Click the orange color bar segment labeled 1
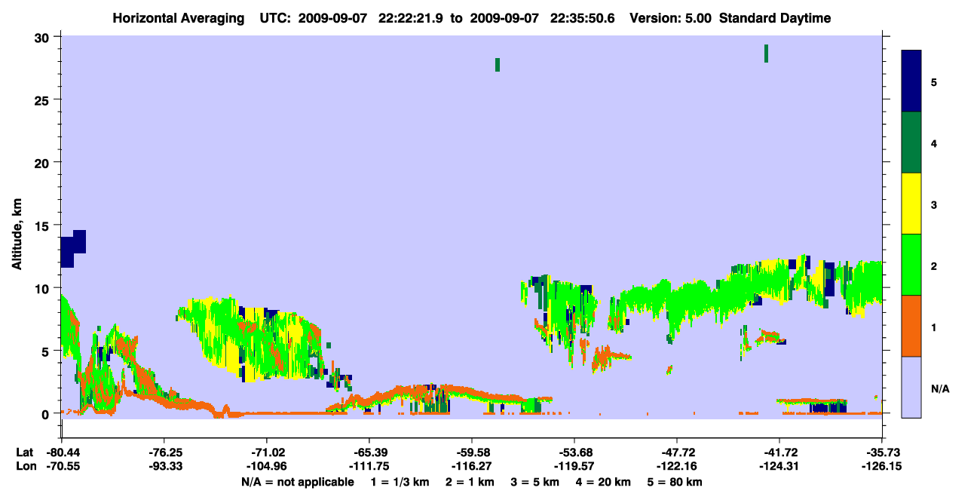Image resolution: width=980 pixels, height=503 pixels. click(911, 326)
